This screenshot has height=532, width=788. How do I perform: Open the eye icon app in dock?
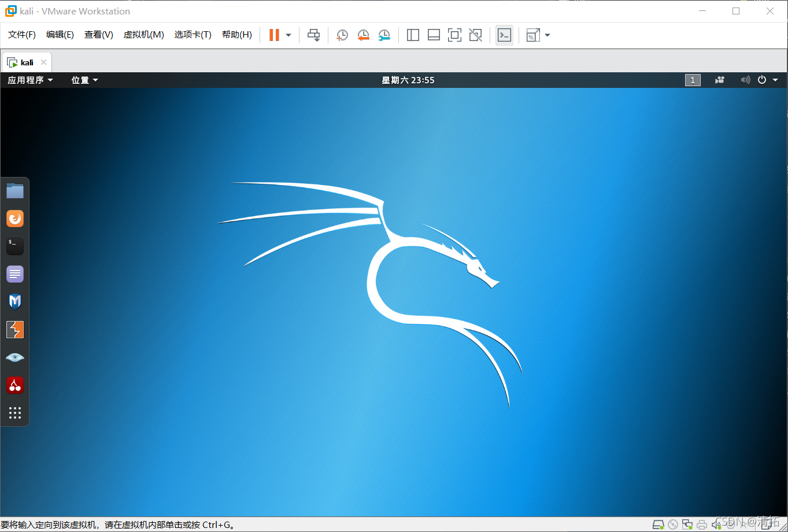point(15,357)
